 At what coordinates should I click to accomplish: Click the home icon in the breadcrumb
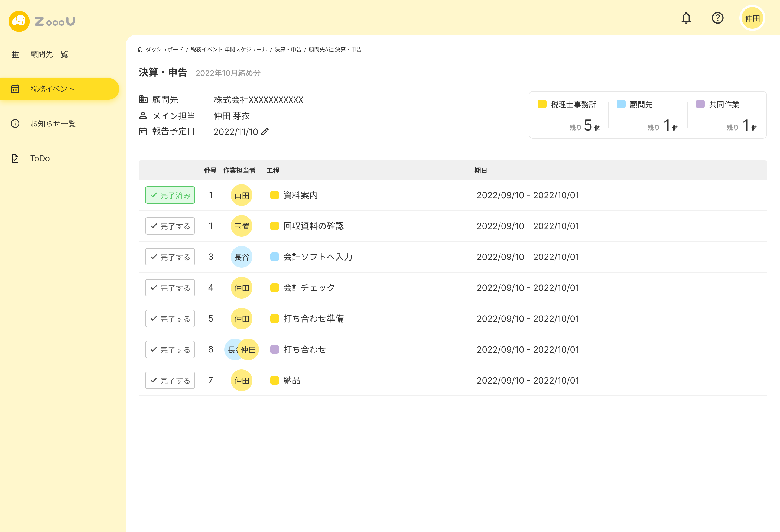(140, 49)
